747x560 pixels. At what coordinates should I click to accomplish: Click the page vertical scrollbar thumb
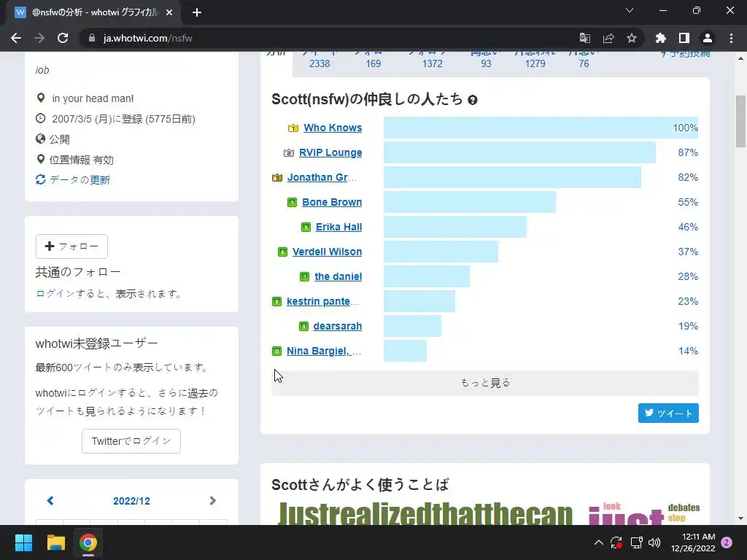(x=741, y=122)
